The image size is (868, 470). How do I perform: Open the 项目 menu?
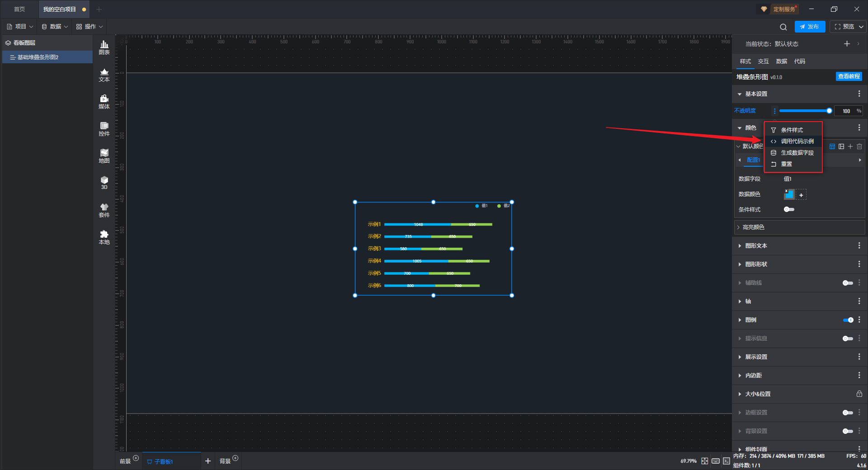(20, 27)
